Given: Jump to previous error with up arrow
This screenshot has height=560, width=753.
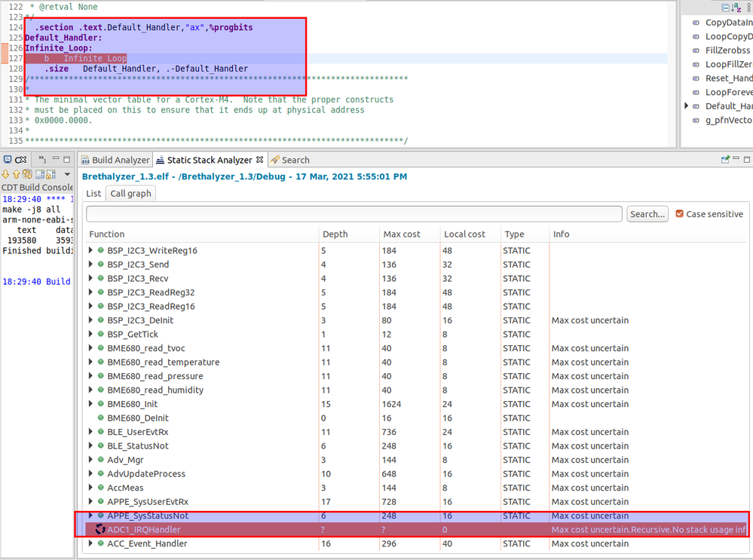Looking at the screenshot, I should click(x=17, y=174).
